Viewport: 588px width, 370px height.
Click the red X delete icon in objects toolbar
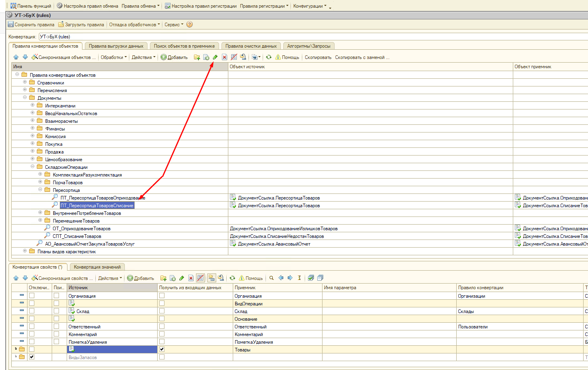(224, 57)
